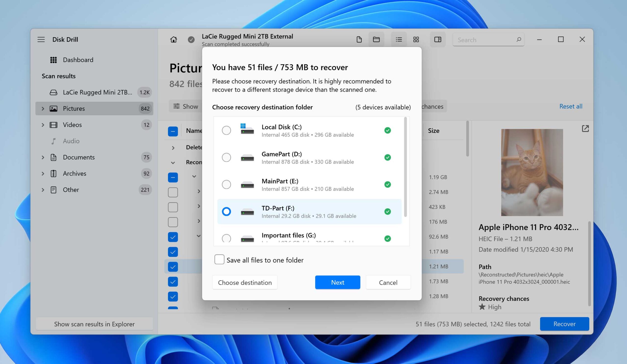The image size is (627, 364).
Task: Expand the Videos tree item
Action: click(x=43, y=125)
